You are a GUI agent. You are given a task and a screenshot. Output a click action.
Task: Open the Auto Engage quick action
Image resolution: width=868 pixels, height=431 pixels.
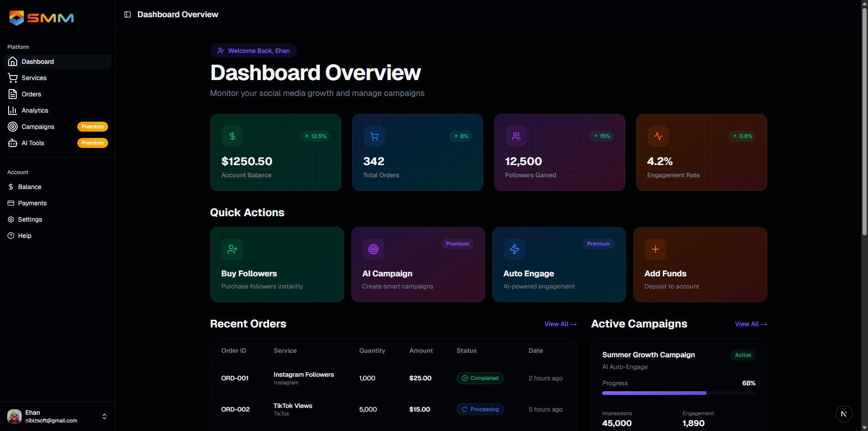click(x=559, y=265)
